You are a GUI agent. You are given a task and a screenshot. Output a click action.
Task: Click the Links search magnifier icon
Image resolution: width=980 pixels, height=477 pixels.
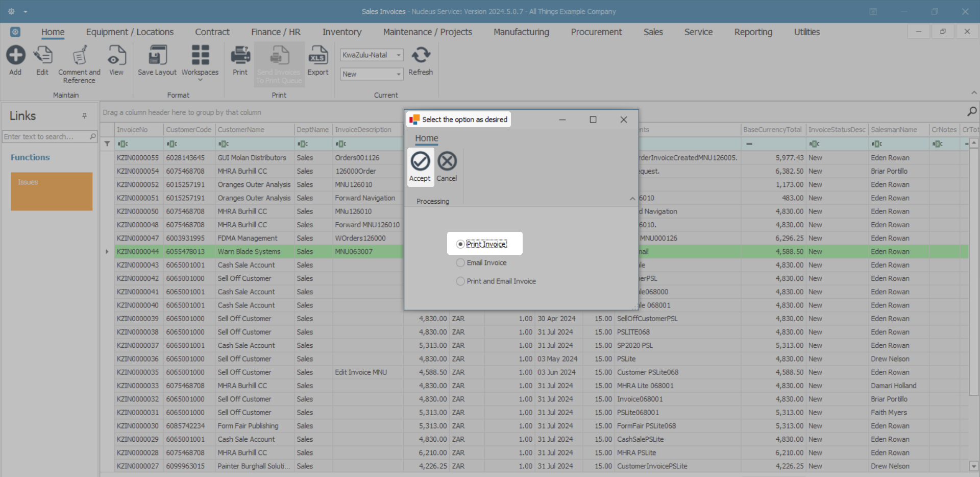(x=93, y=136)
